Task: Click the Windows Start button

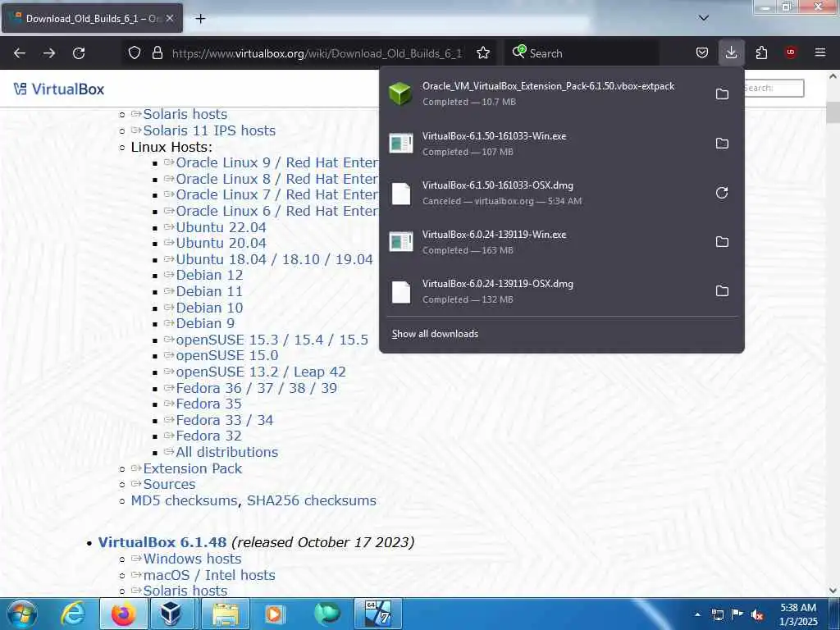Action: coord(22,614)
